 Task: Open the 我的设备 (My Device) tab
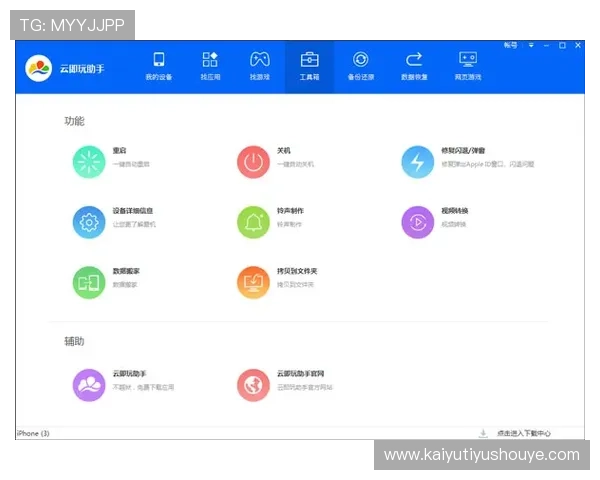[159, 67]
